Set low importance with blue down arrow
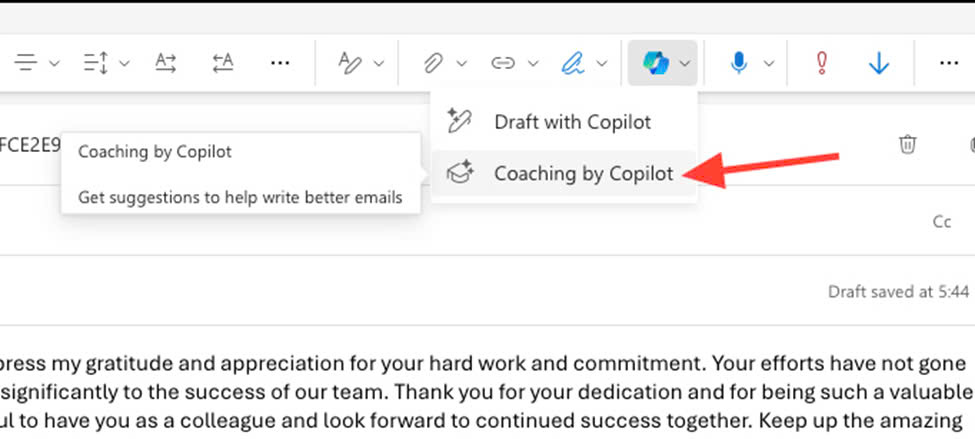Screen dimensions: 975x439 [879, 63]
